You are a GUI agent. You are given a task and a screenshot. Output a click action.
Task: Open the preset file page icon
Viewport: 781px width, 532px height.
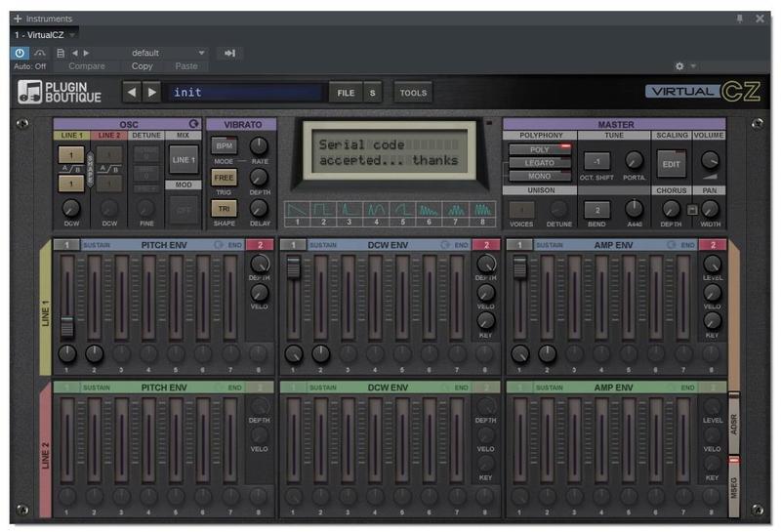click(x=61, y=53)
